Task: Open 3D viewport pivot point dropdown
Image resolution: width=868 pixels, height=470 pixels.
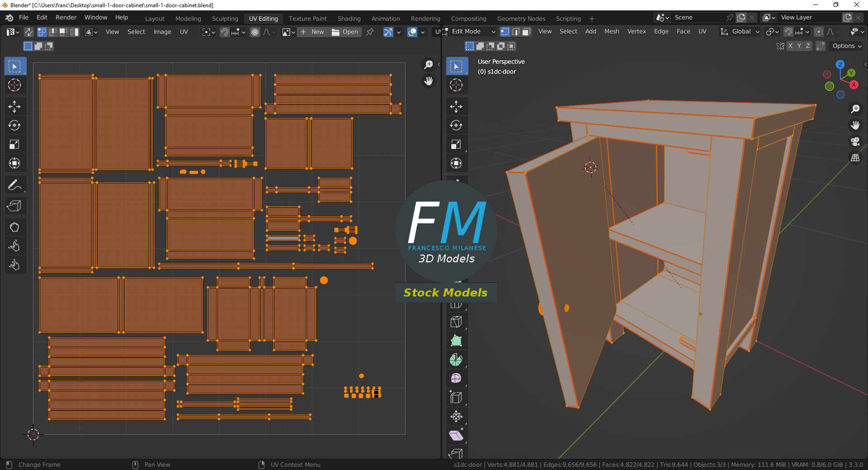Action: pos(772,32)
